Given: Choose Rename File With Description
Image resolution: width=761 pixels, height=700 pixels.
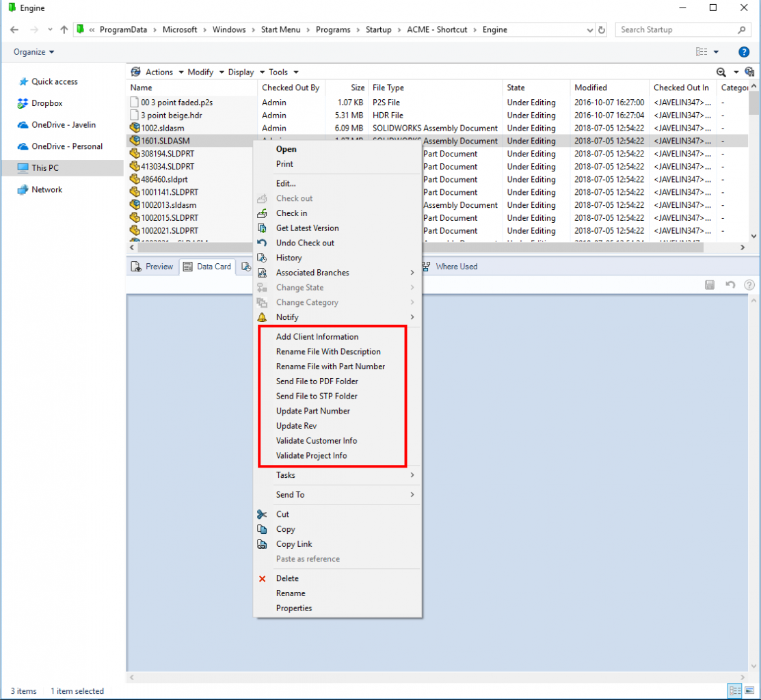Looking at the screenshot, I should [x=328, y=351].
